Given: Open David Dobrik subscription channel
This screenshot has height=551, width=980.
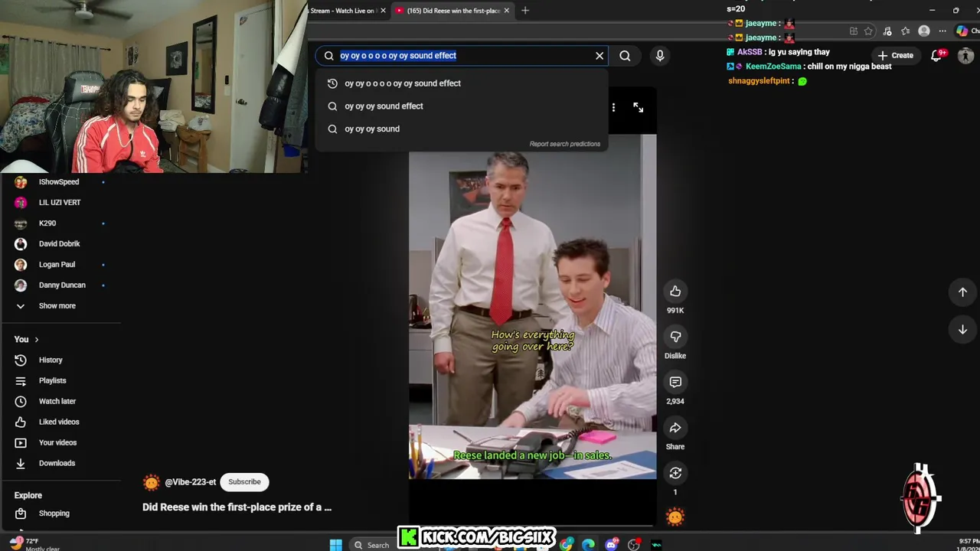Looking at the screenshot, I should (x=60, y=244).
